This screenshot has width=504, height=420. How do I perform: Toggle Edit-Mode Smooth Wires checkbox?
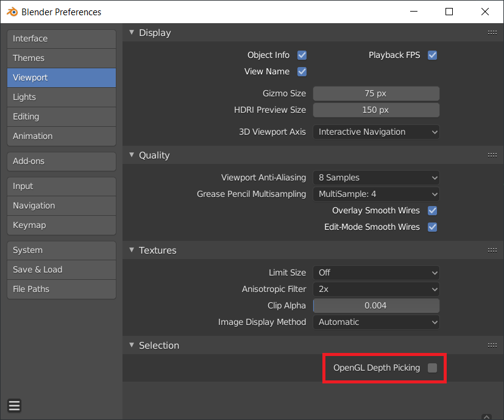[432, 227]
